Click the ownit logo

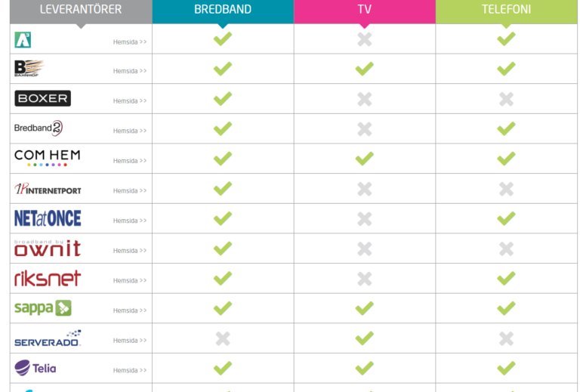[x=48, y=248]
